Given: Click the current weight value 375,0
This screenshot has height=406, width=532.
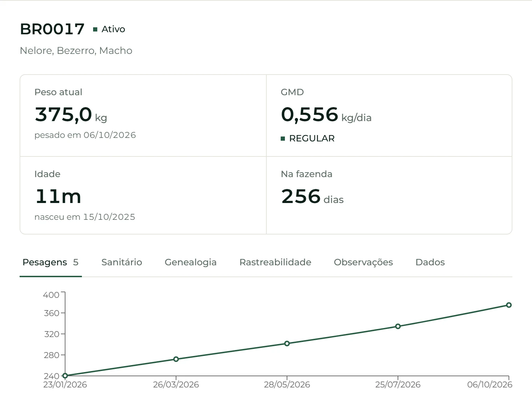Looking at the screenshot, I should click(63, 114).
